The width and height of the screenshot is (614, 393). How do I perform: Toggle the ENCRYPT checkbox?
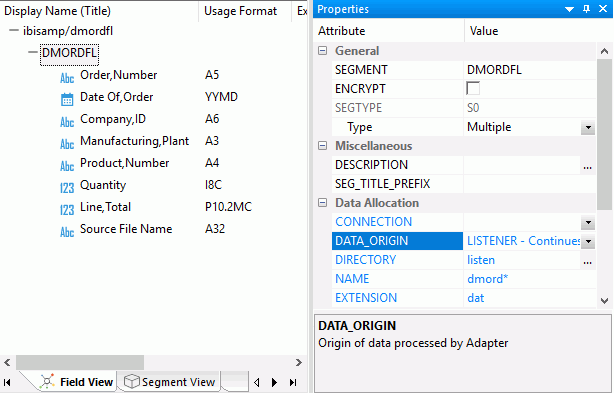pos(473,88)
